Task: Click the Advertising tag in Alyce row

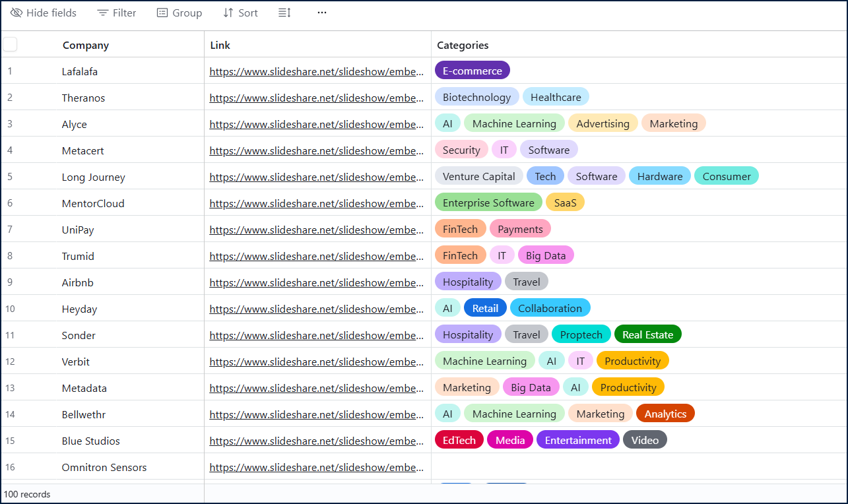Action: 603,123
